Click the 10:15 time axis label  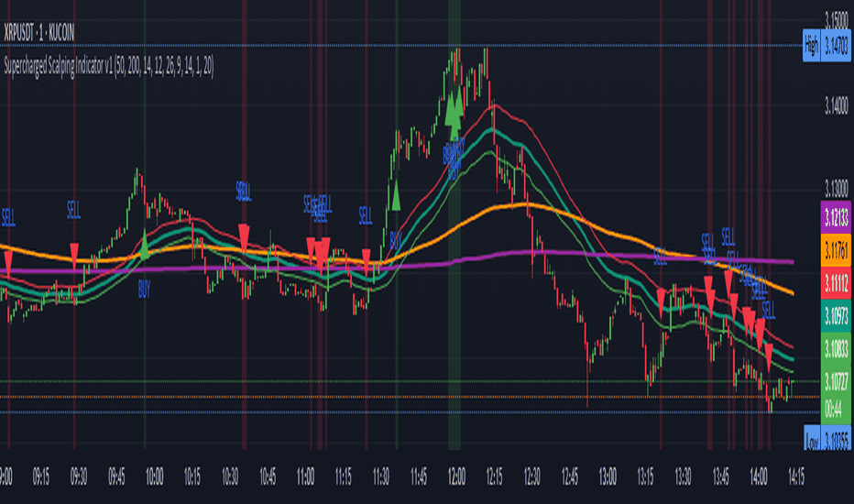point(192,477)
